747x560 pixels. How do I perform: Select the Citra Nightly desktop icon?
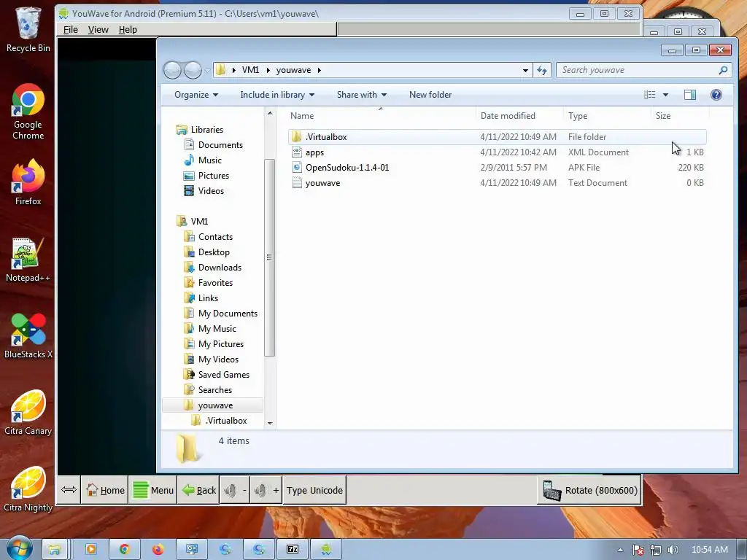pyautogui.click(x=28, y=489)
